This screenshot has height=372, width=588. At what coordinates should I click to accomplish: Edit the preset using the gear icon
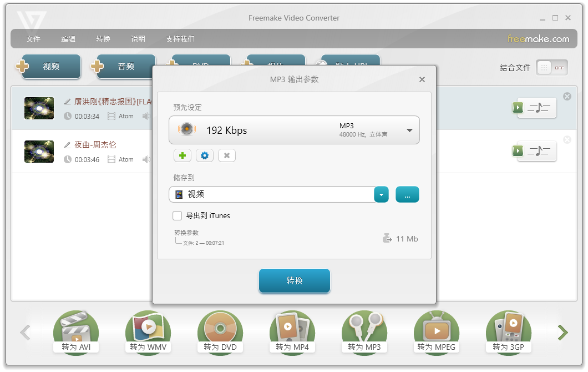[x=205, y=155]
